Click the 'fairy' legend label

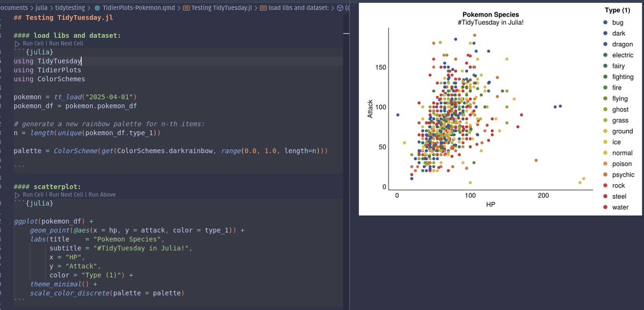(x=618, y=66)
